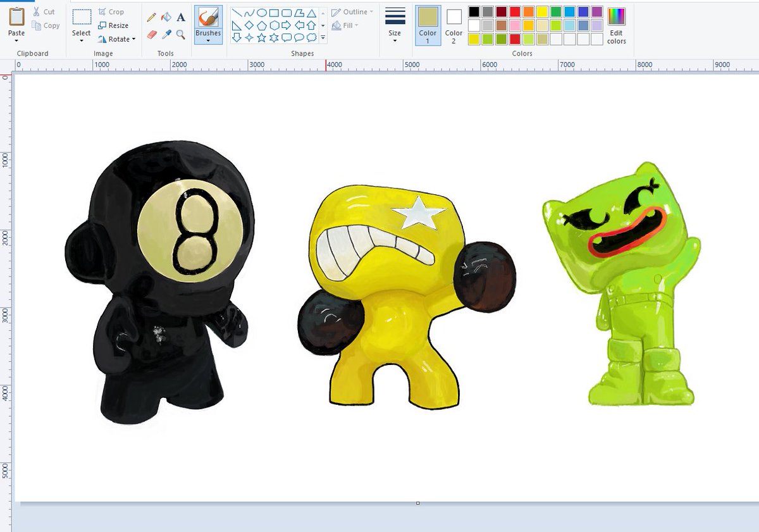Click the Paste clipboard icon

coord(17,17)
